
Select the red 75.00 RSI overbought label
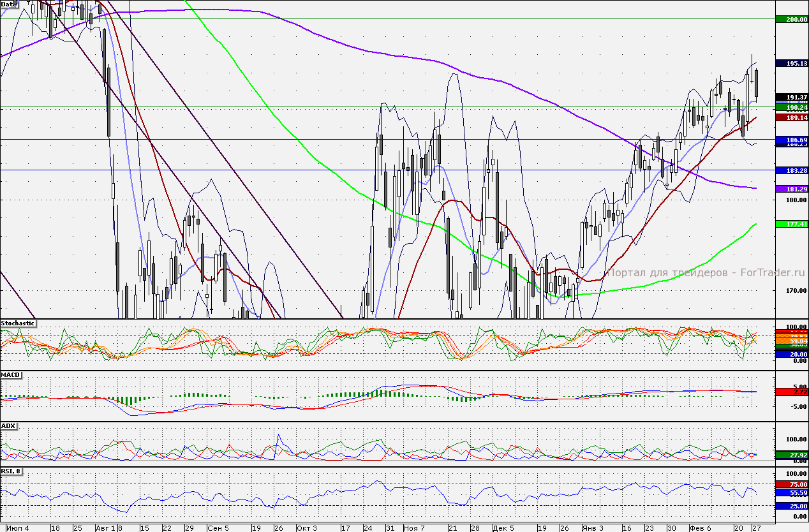pos(791,484)
